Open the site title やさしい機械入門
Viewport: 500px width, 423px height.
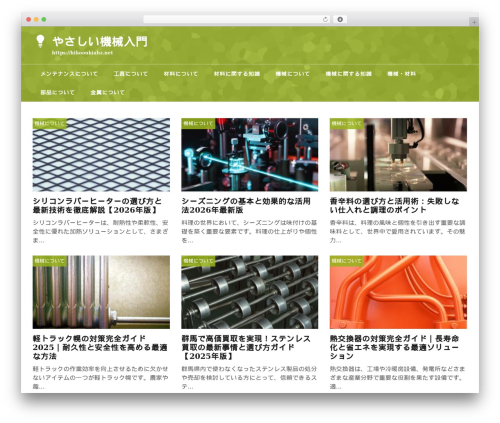click(100, 42)
